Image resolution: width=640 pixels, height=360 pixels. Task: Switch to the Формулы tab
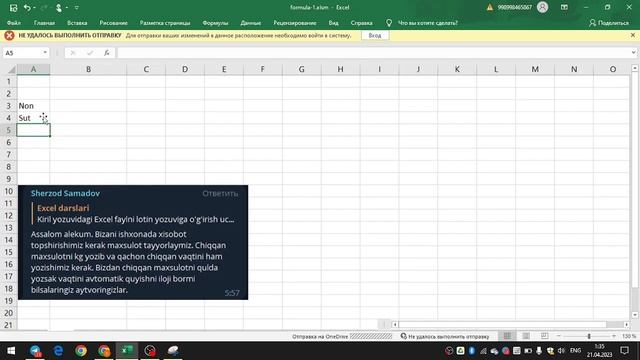215,23
